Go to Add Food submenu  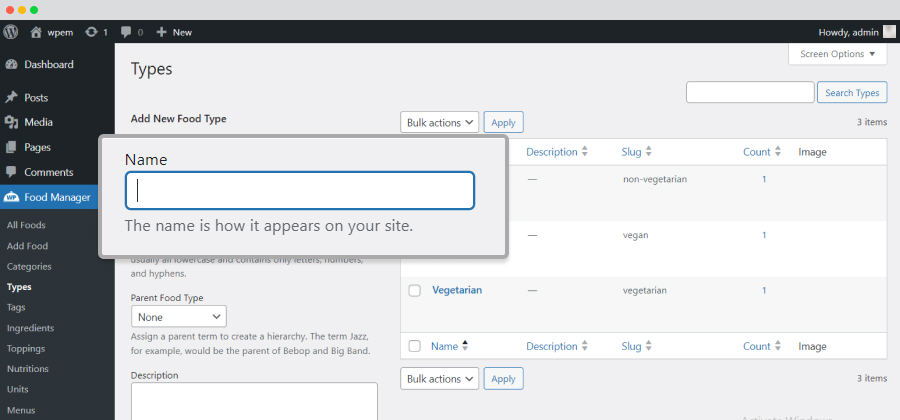point(27,246)
